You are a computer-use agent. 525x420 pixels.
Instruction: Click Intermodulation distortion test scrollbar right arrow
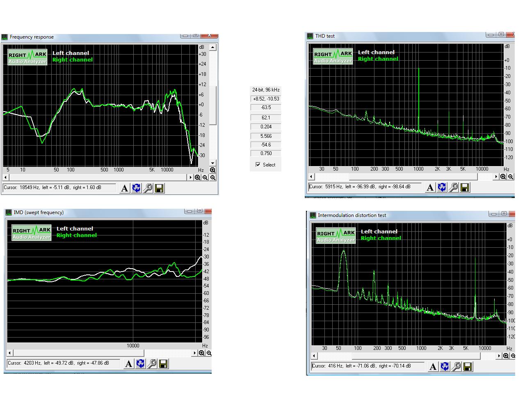[x=499, y=356]
